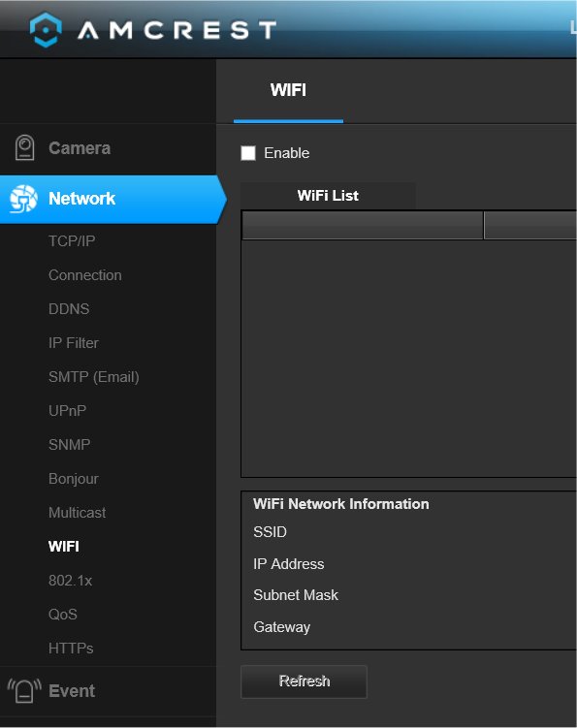This screenshot has width=577, height=728.
Task: Open SMTP (Email) settings
Action: [94, 376]
